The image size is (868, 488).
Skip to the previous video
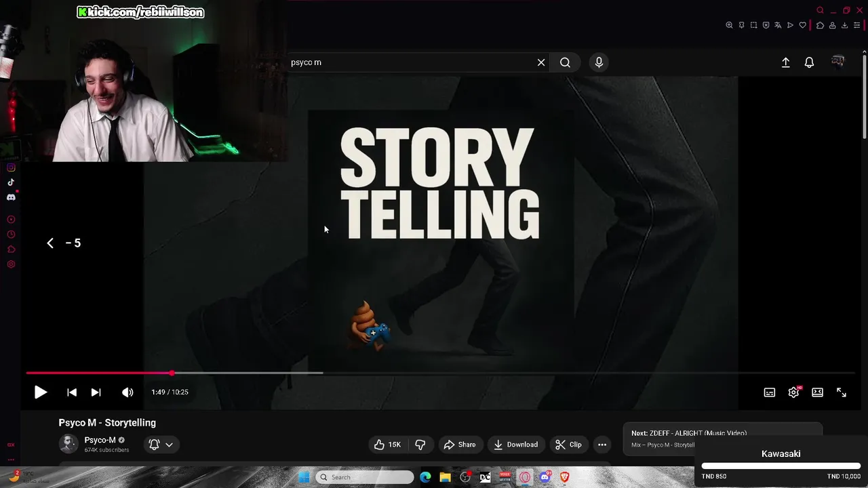tap(72, 392)
